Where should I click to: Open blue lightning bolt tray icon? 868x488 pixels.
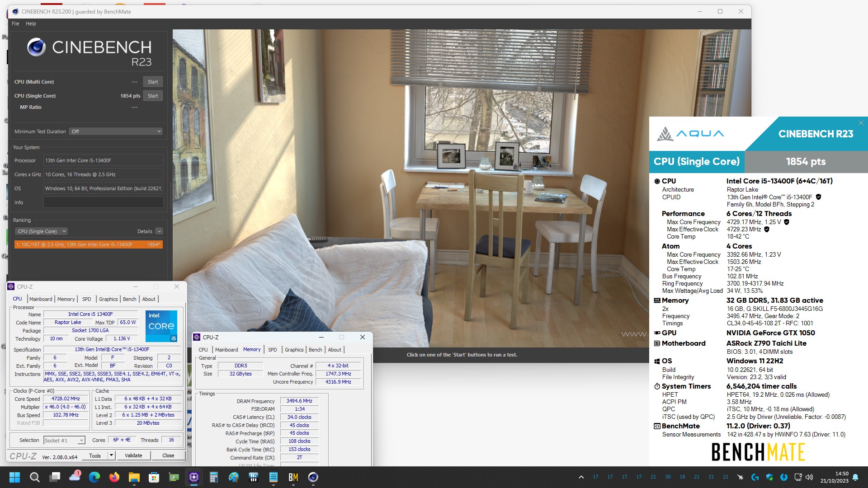coord(784,477)
